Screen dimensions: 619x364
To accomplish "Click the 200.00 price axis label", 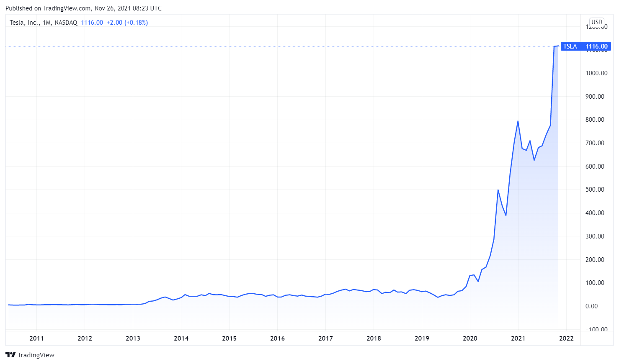I will click(595, 260).
